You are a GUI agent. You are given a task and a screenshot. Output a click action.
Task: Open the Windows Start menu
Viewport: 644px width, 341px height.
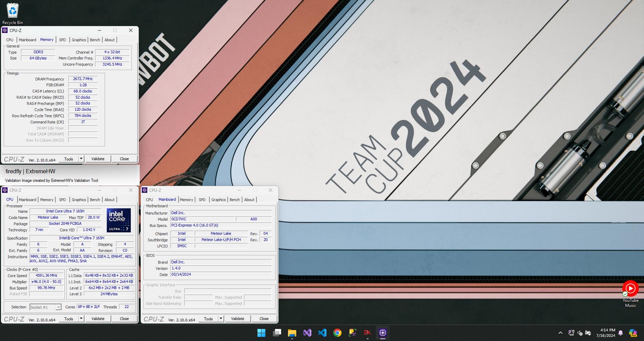pos(261,333)
